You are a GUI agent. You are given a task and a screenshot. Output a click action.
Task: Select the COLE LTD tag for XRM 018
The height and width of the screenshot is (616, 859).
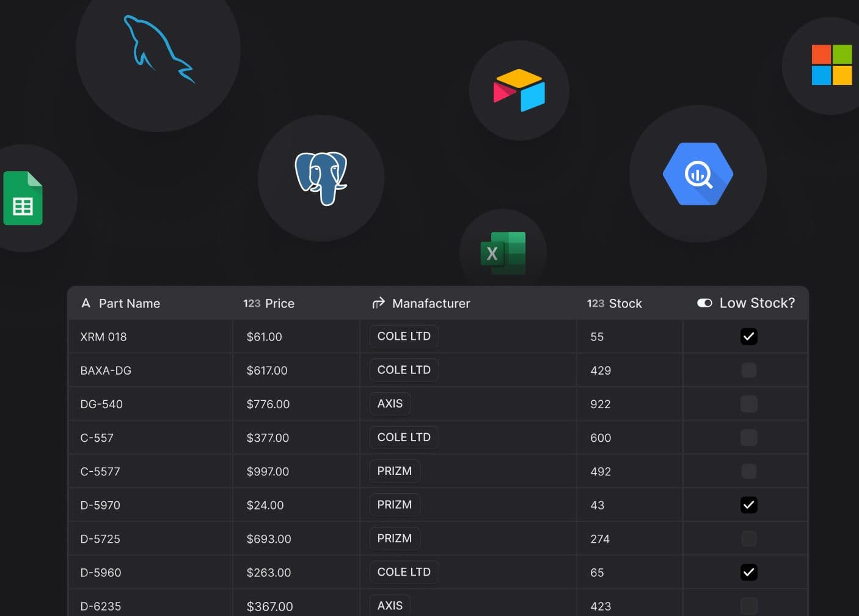pyautogui.click(x=403, y=336)
